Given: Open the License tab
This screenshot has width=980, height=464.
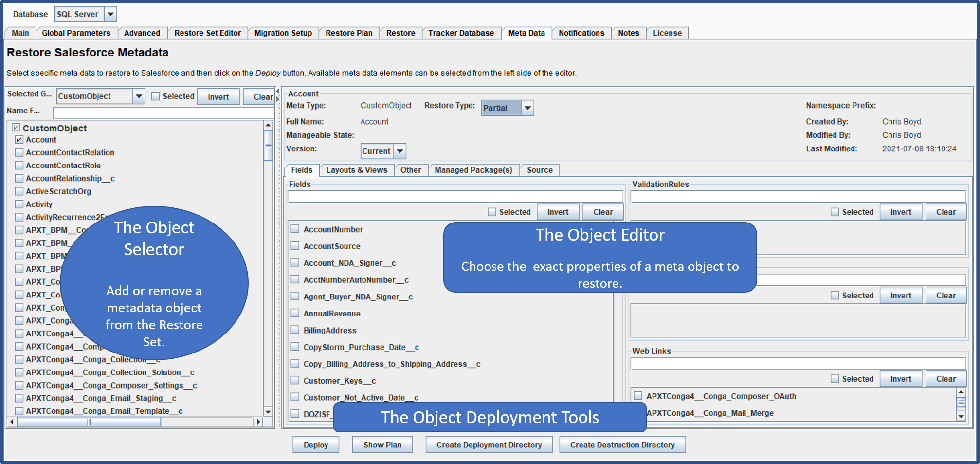Looking at the screenshot, I should point(667,33).
